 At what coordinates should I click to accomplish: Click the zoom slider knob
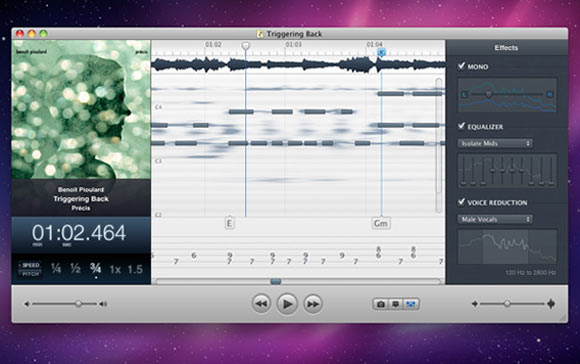507,304
